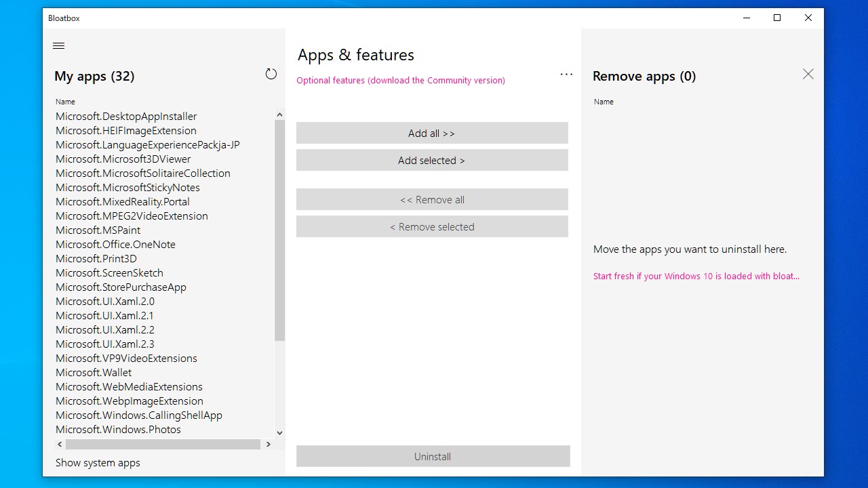Screen dimensions: 868x488
Task: Click the Add selected > button
Action: (432, 160)
